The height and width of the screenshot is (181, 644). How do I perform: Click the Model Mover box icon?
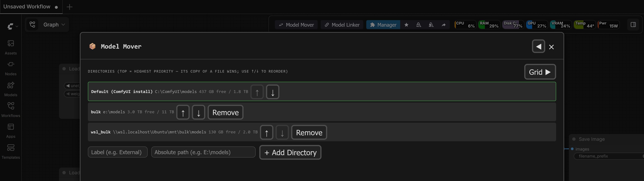coord(93,46)
